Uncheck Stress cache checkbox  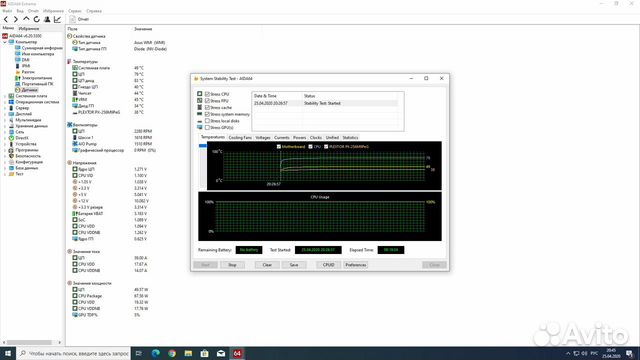[x=207, y=108]
